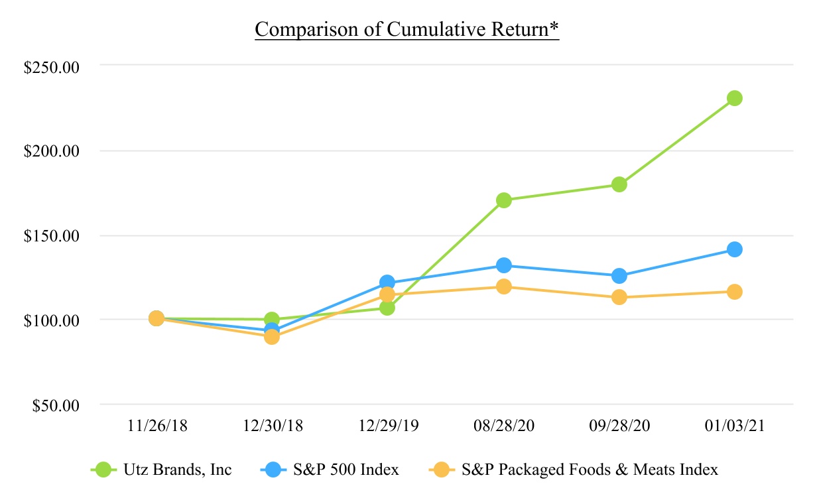Click the S&P 500 Index blue legend marker

(x=272, y=470)
